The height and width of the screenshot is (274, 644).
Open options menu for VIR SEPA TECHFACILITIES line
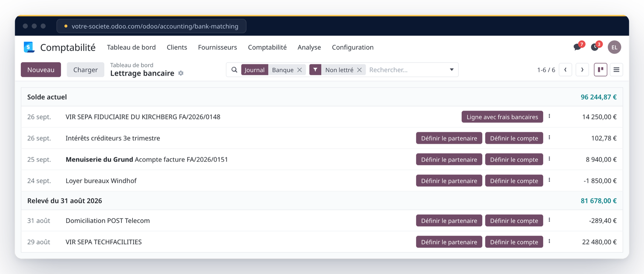(549, 241)
